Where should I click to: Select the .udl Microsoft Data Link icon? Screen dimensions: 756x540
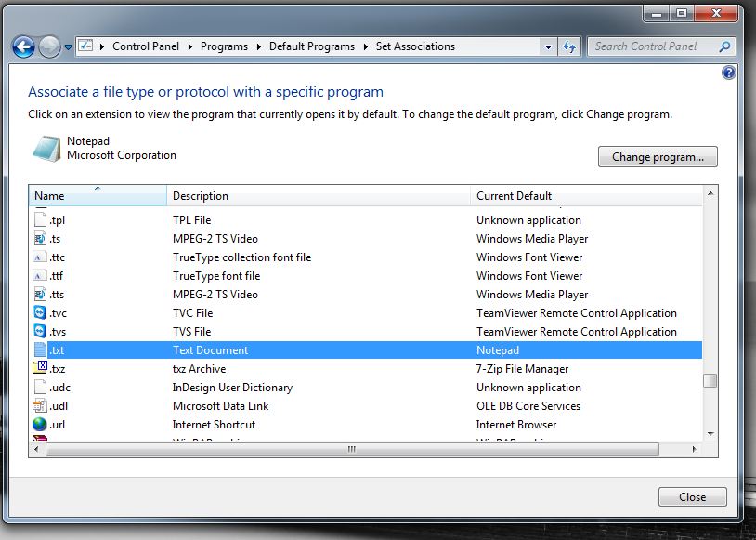coord(40,406)
